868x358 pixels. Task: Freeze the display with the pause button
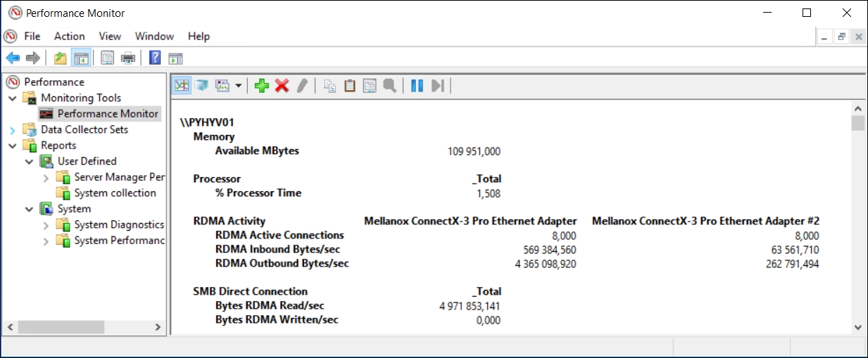tap(417, 86)
